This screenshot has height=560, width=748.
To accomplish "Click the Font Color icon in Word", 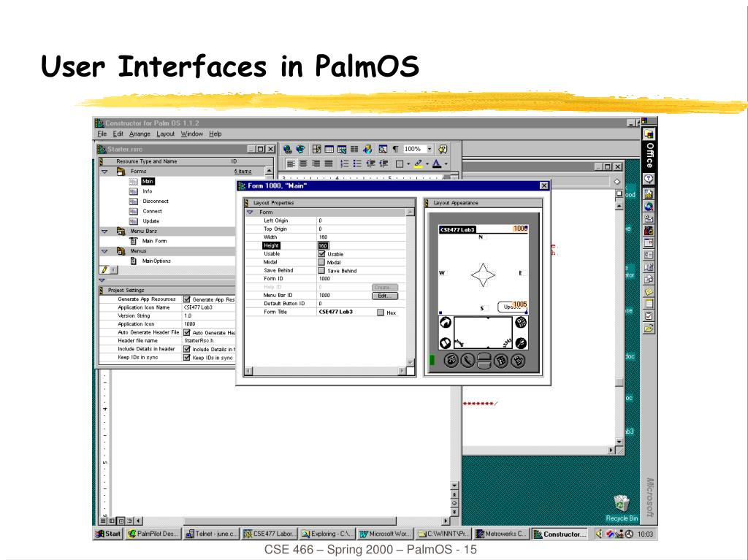I will (437, 164).
